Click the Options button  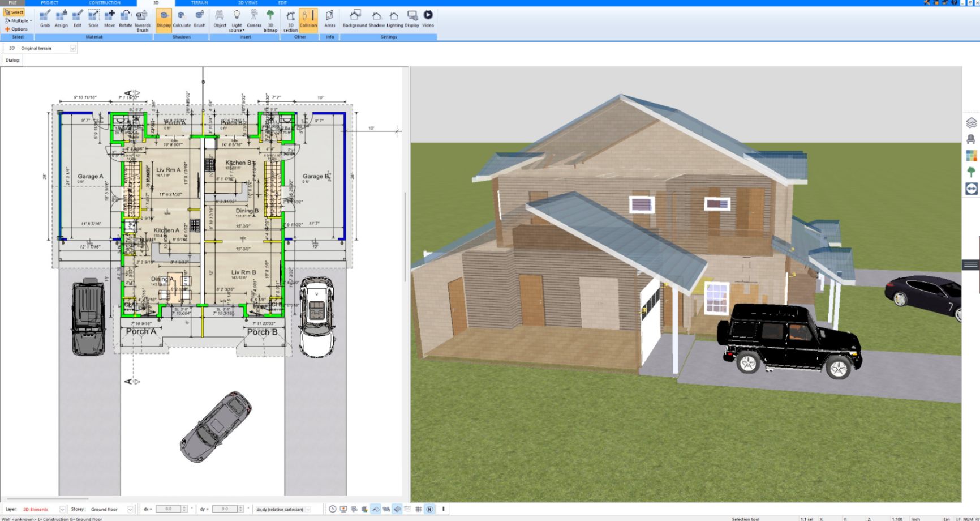16,29
